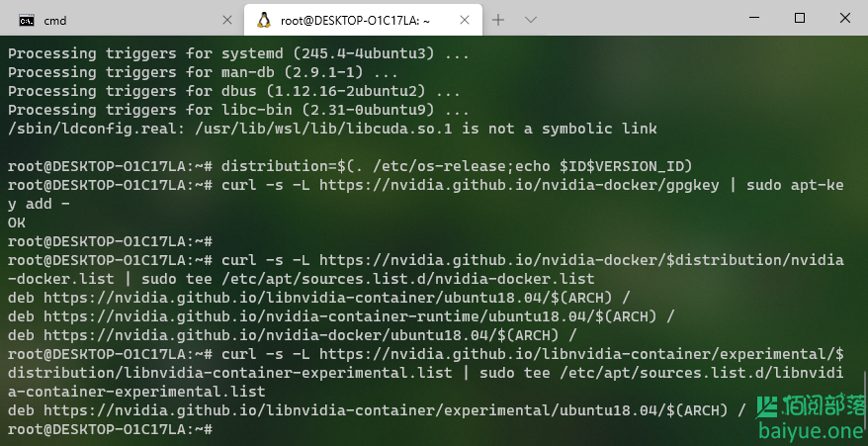Close the cmd tab
Screen dimensions: 868x446
coord(227,21)
